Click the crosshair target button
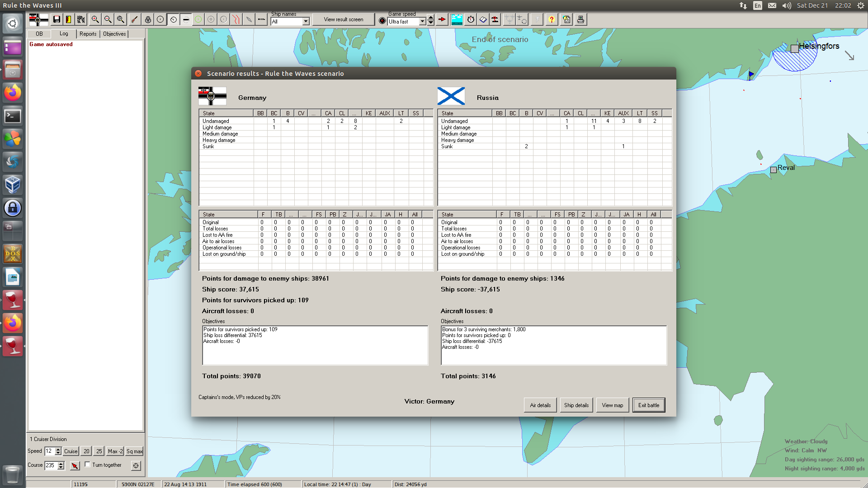 click(x=136, y=465)
